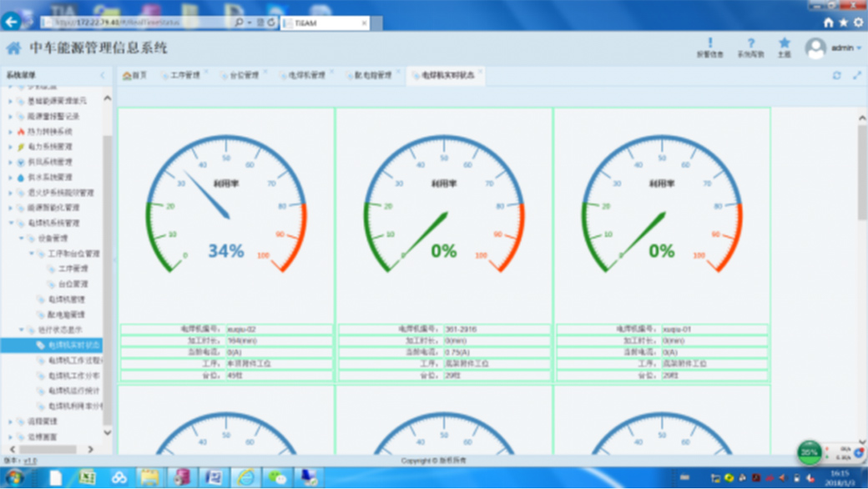
Task: Click the collapse arrow of sidebar menu panel
Action: pyautogui.click(x=103, y=75)
